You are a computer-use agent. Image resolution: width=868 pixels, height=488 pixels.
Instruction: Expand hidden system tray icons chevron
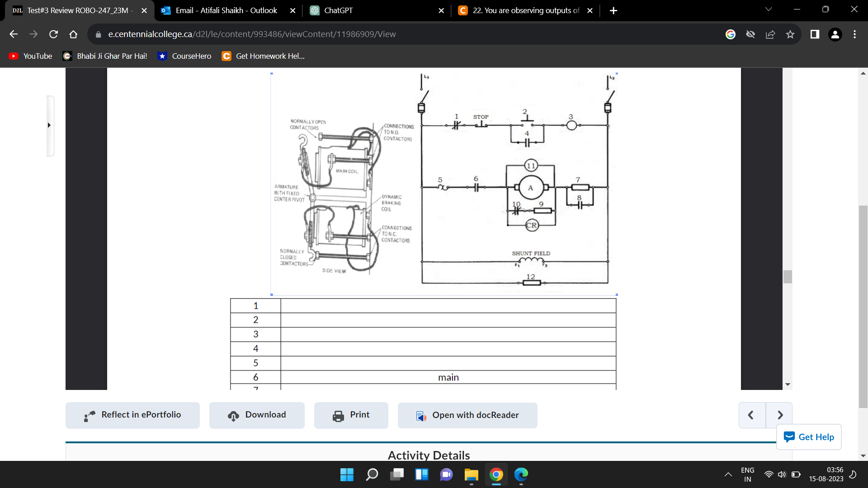[x=728, y=474]
